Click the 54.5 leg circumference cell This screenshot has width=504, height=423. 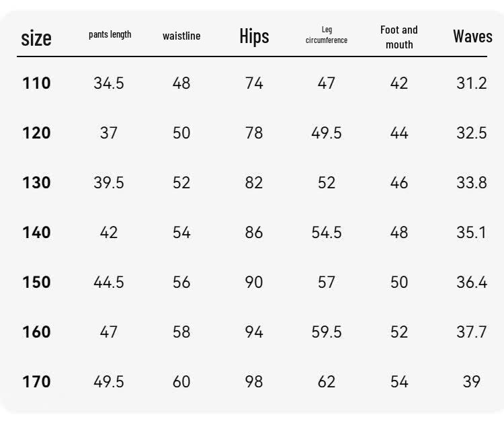tap(327, 232)
